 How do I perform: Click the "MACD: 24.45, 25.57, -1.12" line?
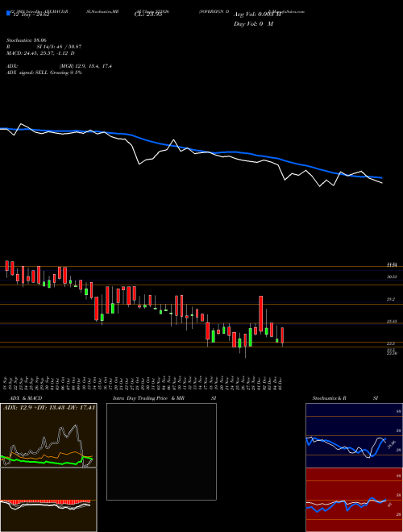(38, 53)
